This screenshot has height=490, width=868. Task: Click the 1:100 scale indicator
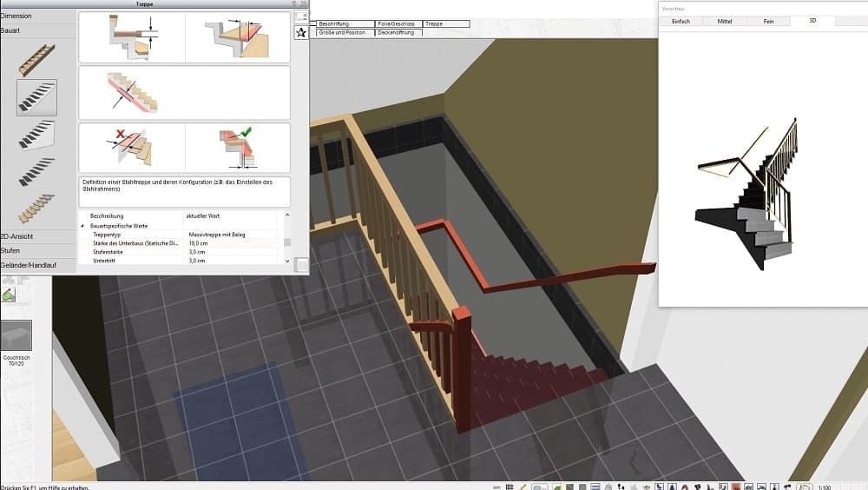(x=825, y=487)
